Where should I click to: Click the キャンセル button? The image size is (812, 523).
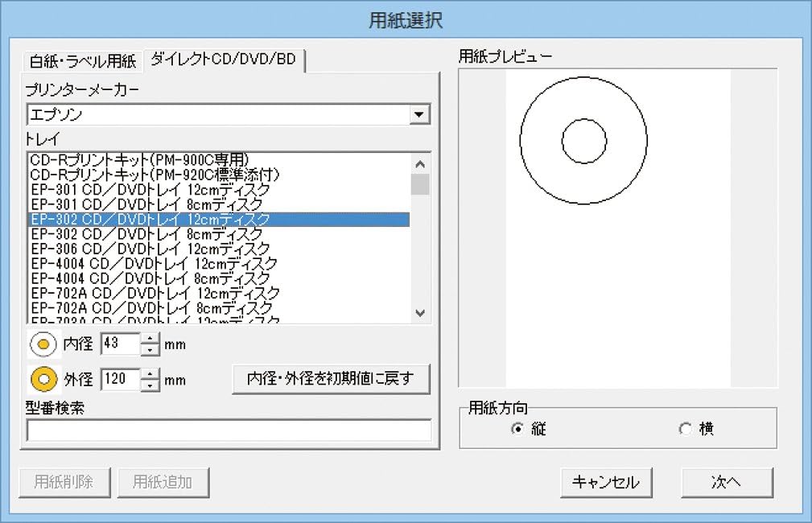click(x=605, y=482)
